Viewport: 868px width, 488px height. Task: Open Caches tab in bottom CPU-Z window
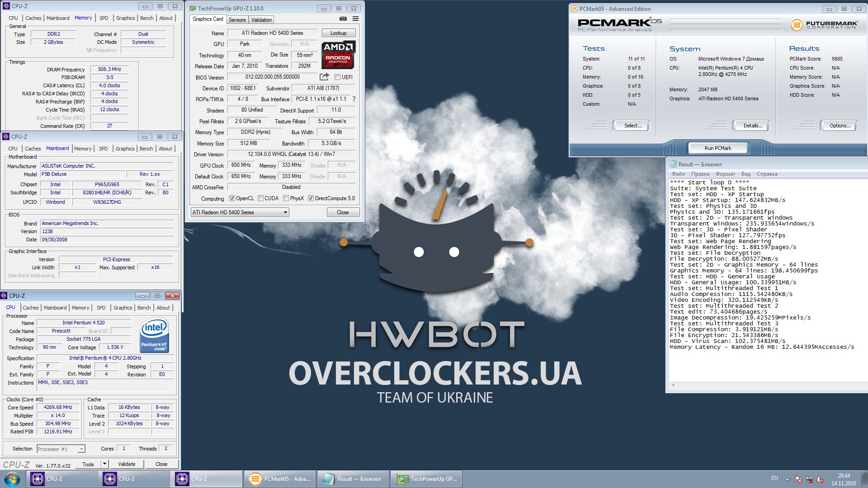tap(31, 308)
